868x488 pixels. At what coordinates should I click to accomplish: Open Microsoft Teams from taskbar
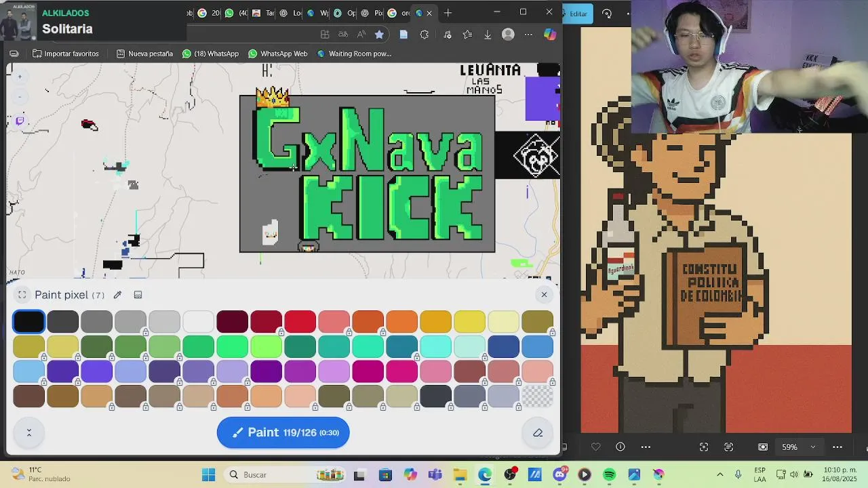tap(435, 474)
